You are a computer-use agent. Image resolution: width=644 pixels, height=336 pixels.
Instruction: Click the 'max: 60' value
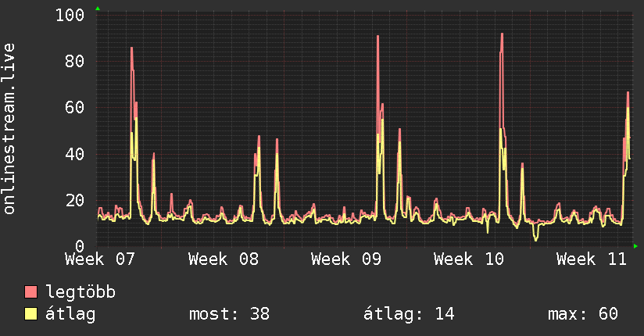coord(583,314)
